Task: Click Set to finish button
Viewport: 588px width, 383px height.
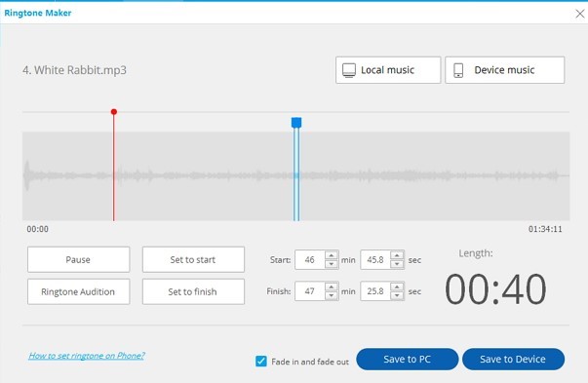Action: [x=193, y=291]
